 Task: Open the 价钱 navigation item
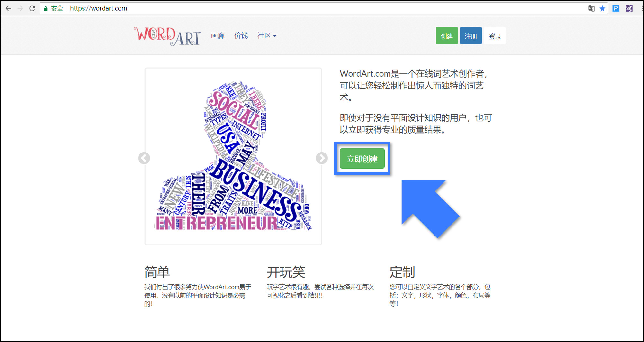coord(241,36)
